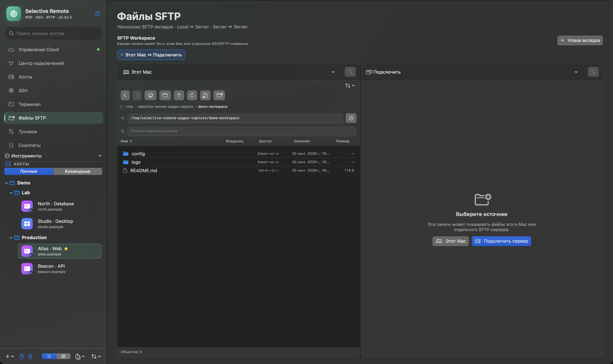Open the theme palette icon near app title
The height and width of the screenshot is (364, 613).
[x=97, y=14]
